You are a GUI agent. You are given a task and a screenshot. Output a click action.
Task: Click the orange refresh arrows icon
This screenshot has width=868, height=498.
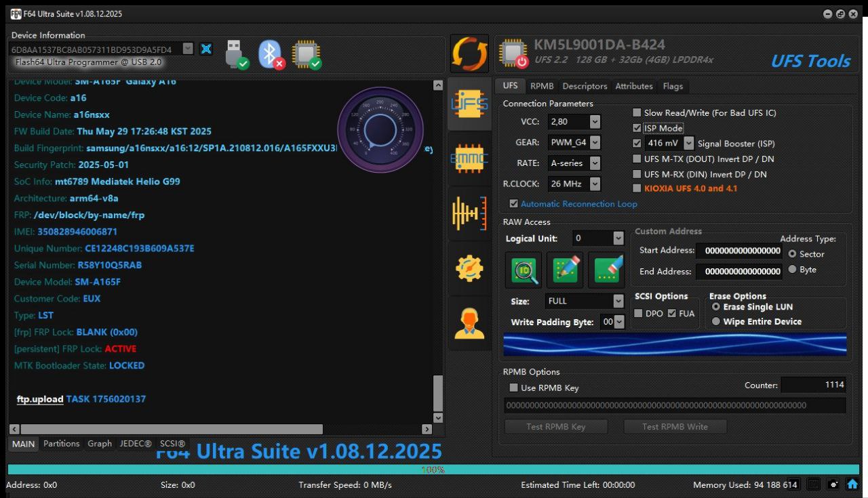tap(469, 54)
